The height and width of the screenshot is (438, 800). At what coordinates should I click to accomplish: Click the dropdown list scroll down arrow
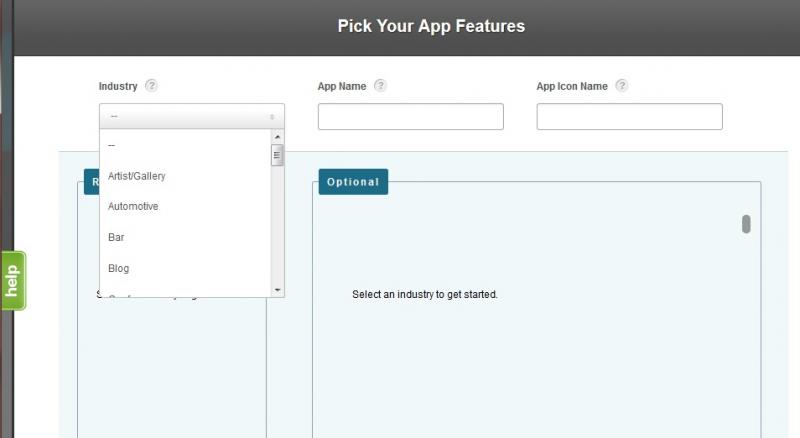click(277, 290)
